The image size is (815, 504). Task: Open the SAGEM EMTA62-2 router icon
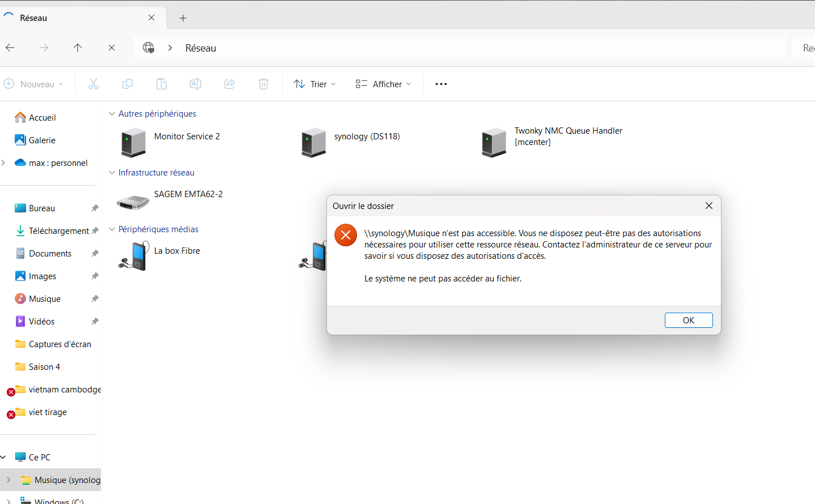coord(133,201)
